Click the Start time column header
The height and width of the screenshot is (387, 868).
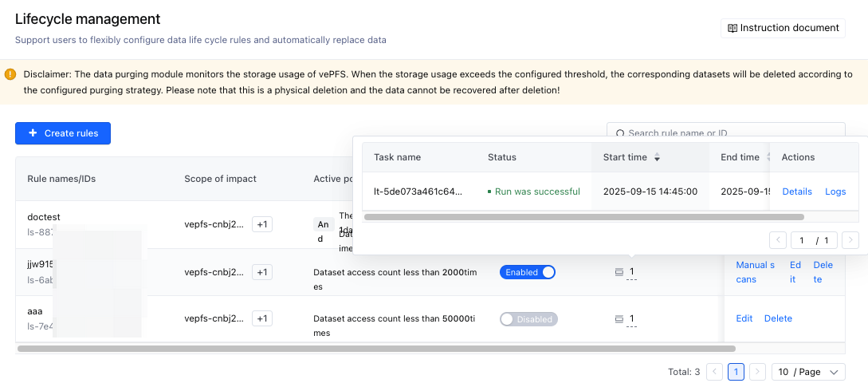[x=625, y=157]
